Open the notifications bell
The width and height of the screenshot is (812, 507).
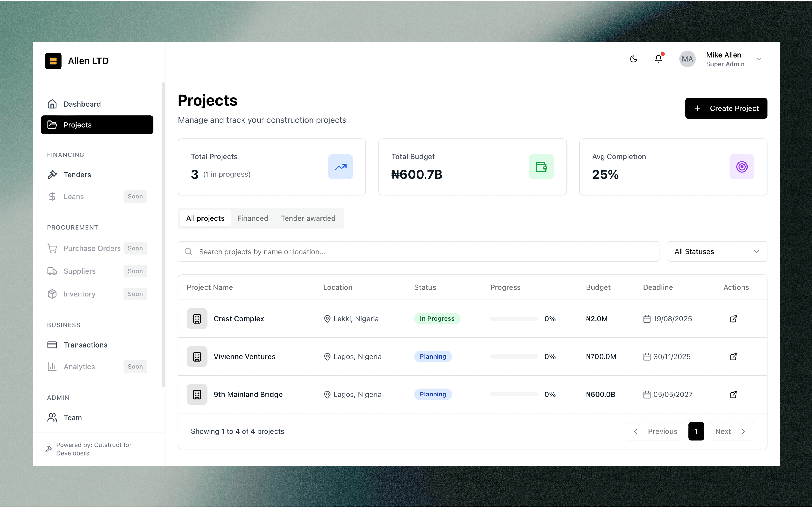pyautogui.click(x=658, y=59)
